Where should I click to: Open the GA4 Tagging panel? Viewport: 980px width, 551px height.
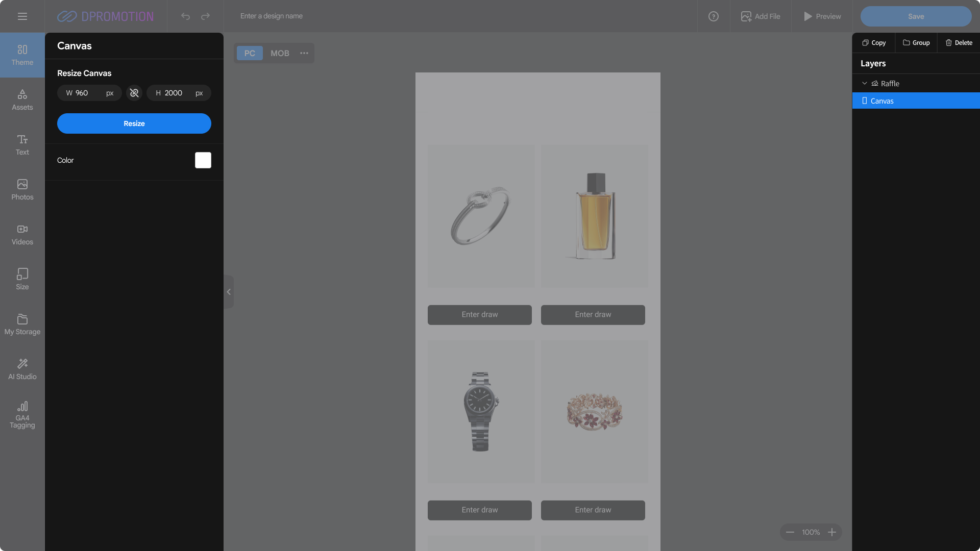coord(22,414)
